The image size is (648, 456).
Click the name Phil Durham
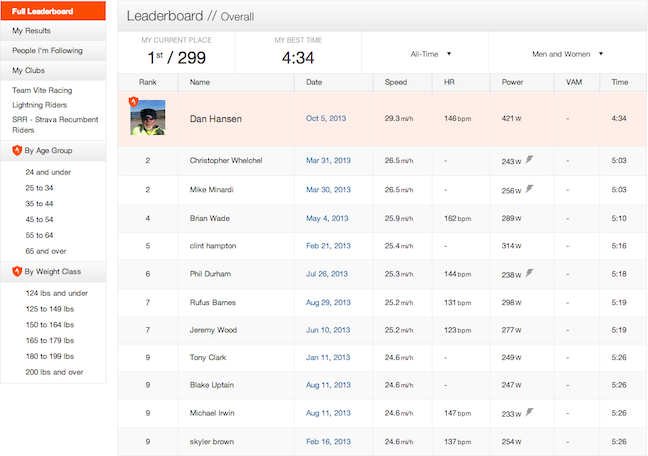point(210,274)
